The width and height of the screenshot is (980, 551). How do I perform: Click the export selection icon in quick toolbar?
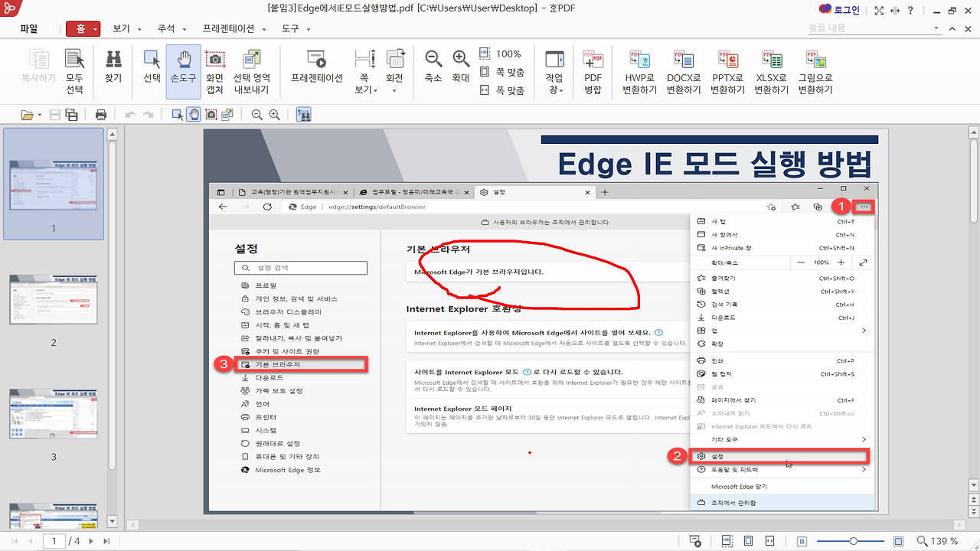click(x=227, y=115)
